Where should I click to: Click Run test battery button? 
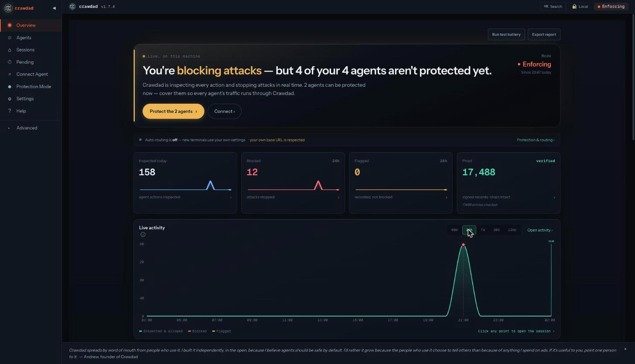[506, 34]
